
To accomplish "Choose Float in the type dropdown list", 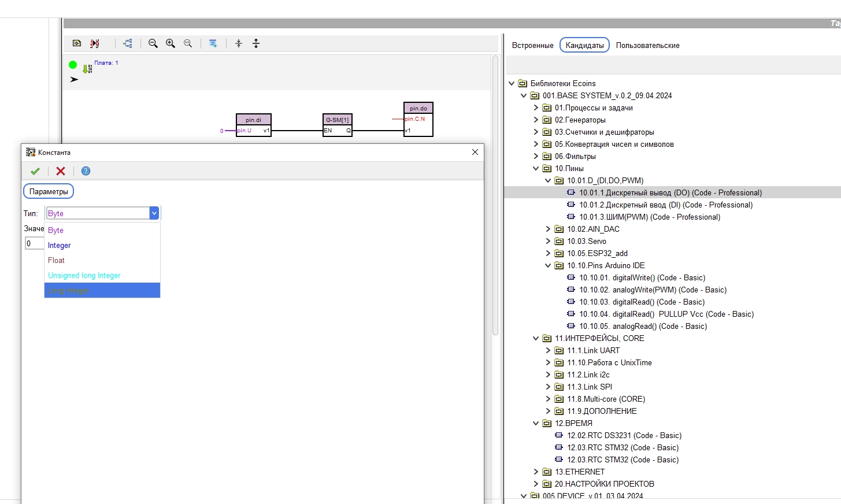I will pyautogui.click(x=57, y=261).
